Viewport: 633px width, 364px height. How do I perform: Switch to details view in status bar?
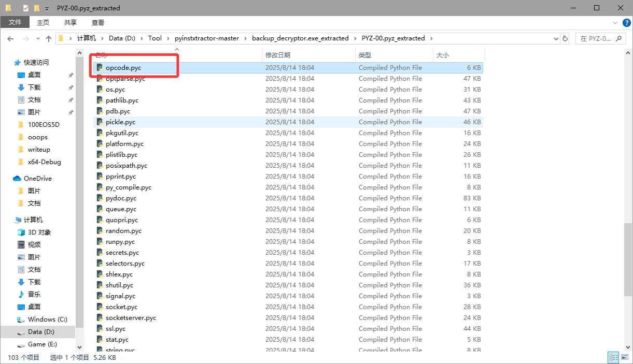tap(614, 357)
